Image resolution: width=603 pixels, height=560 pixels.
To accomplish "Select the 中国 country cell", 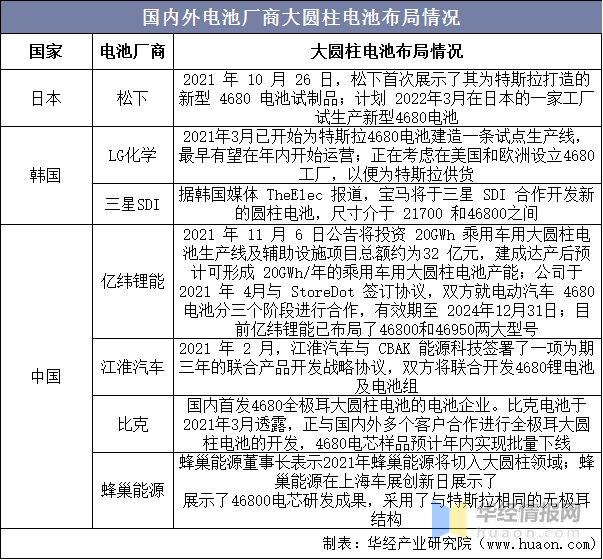I will pyautogui.click(x=46, y=377).
